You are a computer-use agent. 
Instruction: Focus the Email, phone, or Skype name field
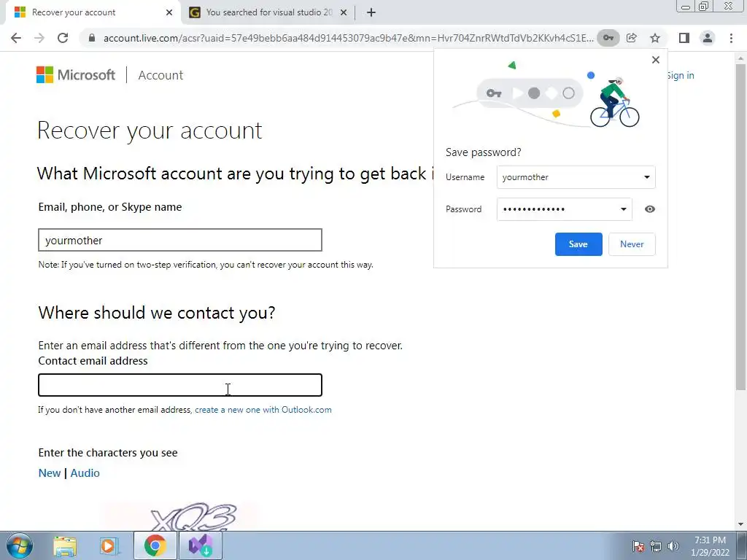[x=180, y=240]
